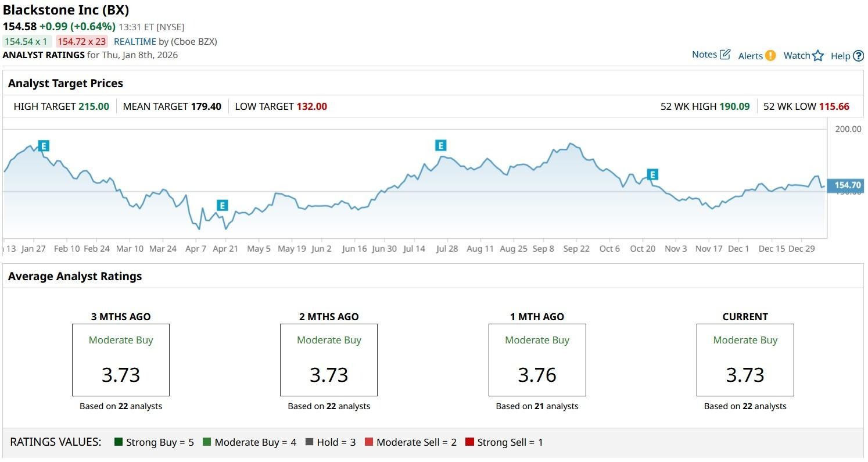Click the earnings marker near Apr 21
The image size is (868, 462).
[x=222, y=205]
